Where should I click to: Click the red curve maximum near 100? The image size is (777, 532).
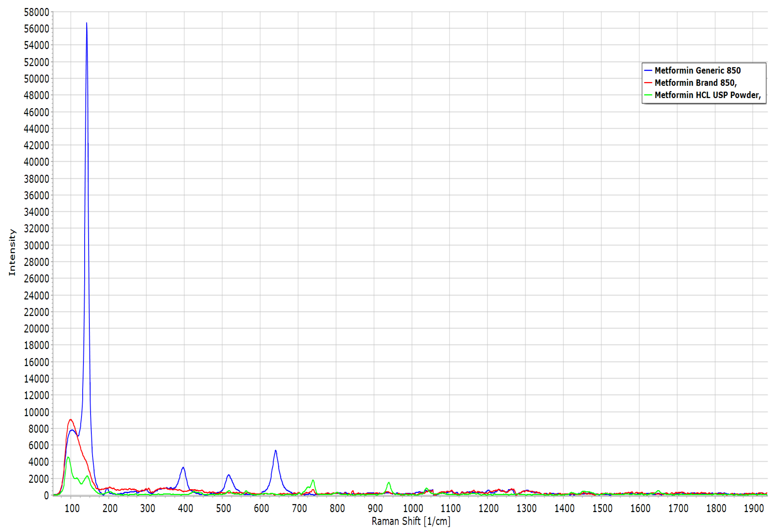pyautogui.click(x=70, y=420)
